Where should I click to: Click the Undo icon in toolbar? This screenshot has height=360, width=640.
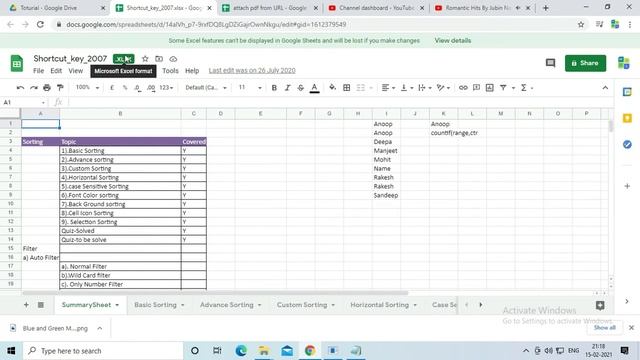[x=20, y=88]
